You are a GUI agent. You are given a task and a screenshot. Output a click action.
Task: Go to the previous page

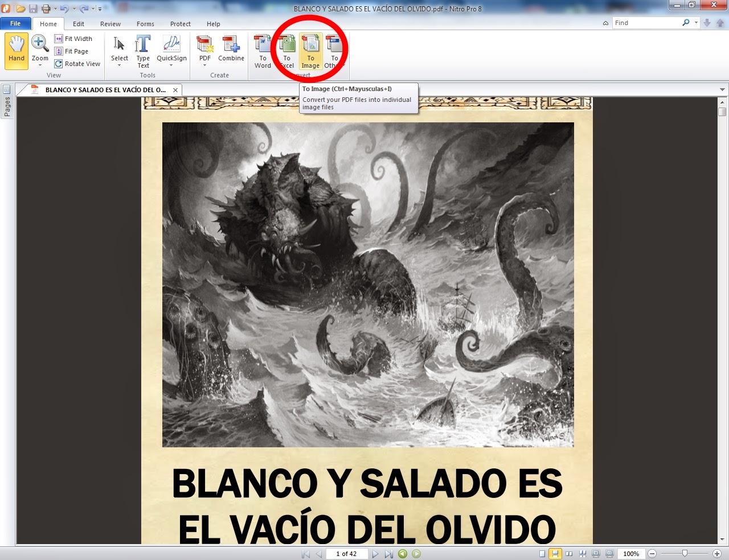tap(319, 554)
